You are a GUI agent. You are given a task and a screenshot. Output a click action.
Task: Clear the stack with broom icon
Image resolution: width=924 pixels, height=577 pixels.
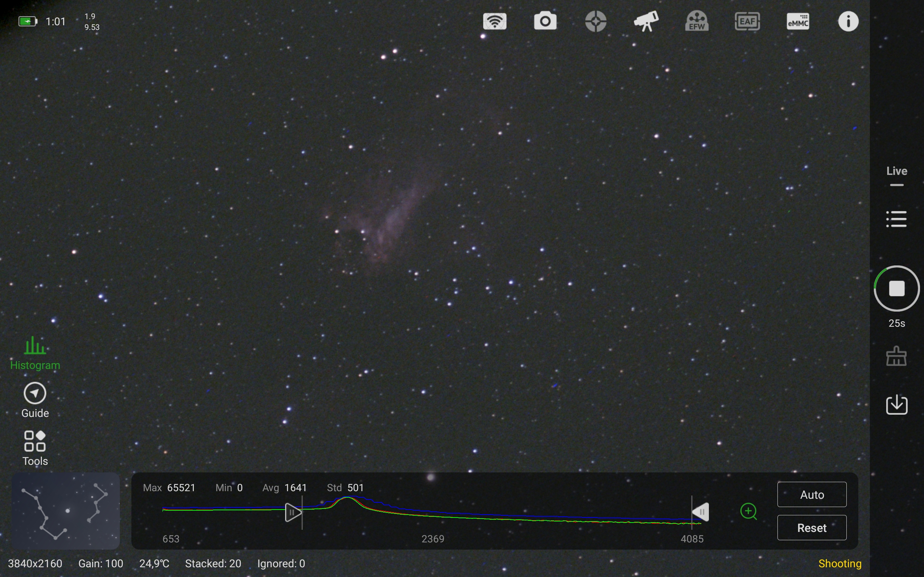897,356
